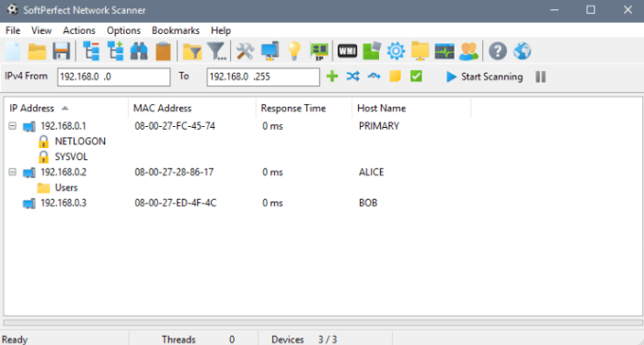Collapse all tree nodes toolbar icon
The width and height of the screenshot is (644, 345).
click(x=91, y=52)
